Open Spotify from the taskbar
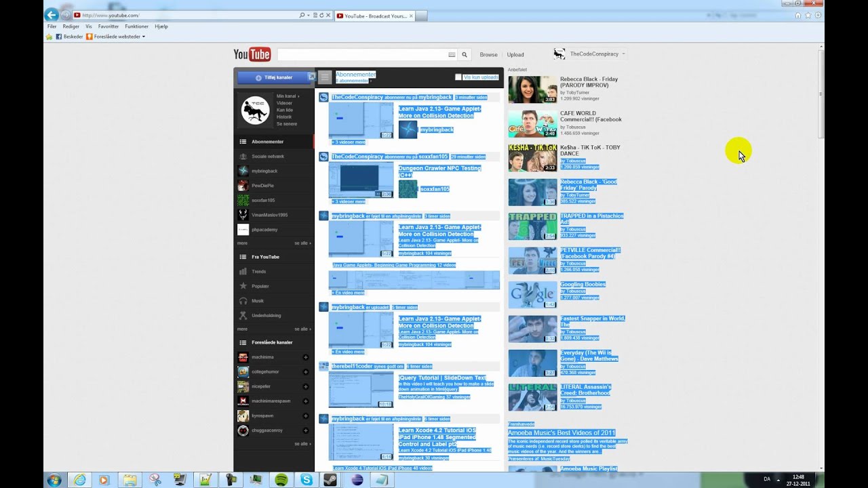The width and height of the screenshot is (868, 488). tap(281, 480)
